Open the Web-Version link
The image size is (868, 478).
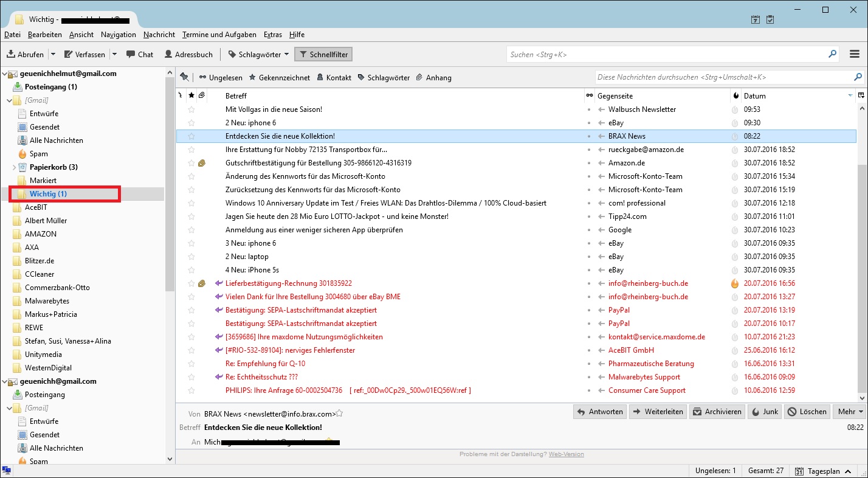tap(566, 454)
